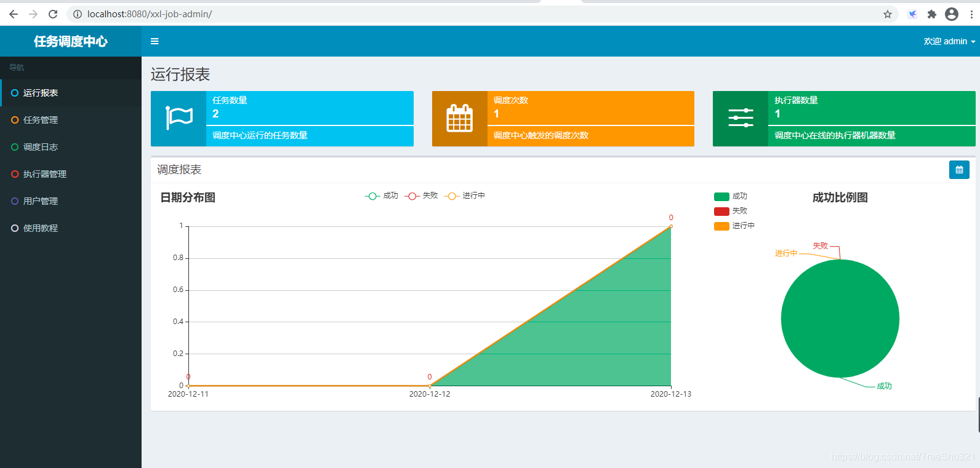
Task: Click the 2020-12-11 axis label
Action: (x=188, y=394)
